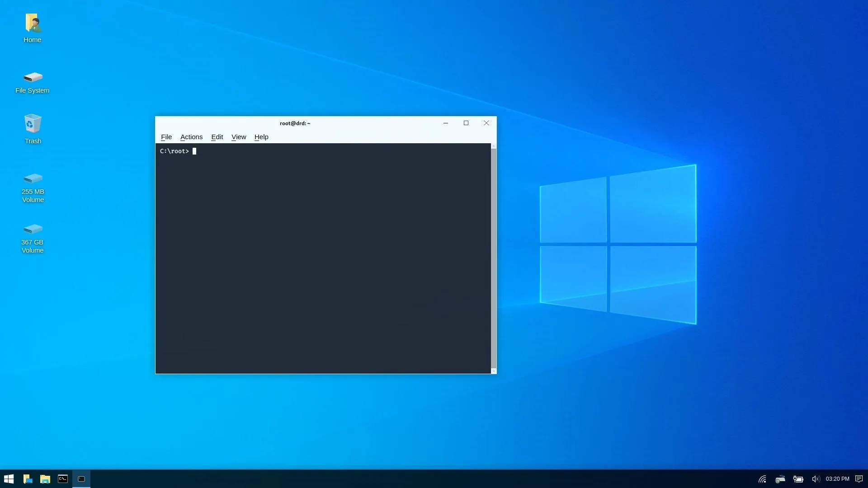The width and height of the screenshot is (868, 488).
Task: Check the battery power tray icon
Action: 798,479
